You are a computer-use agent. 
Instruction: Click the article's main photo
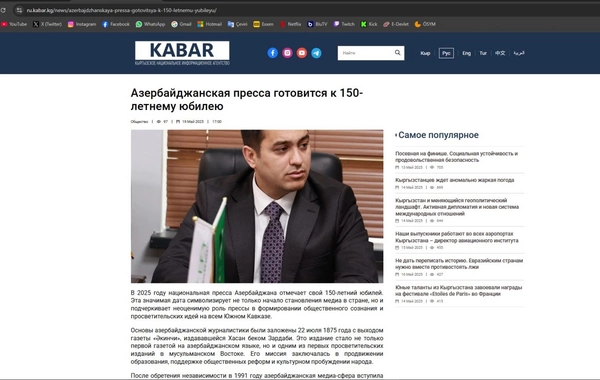(x=257, y=206)
